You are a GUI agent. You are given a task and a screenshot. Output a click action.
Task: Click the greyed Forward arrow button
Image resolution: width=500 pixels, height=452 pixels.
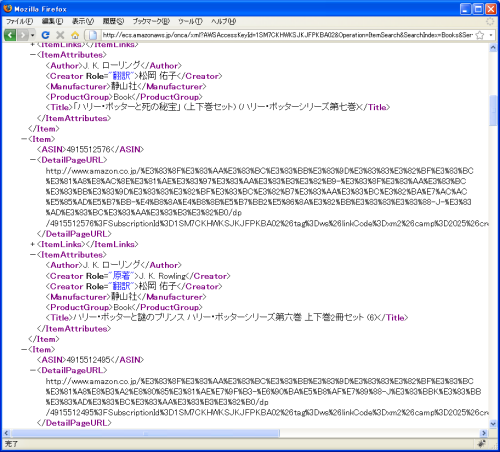tap(23, 35)
